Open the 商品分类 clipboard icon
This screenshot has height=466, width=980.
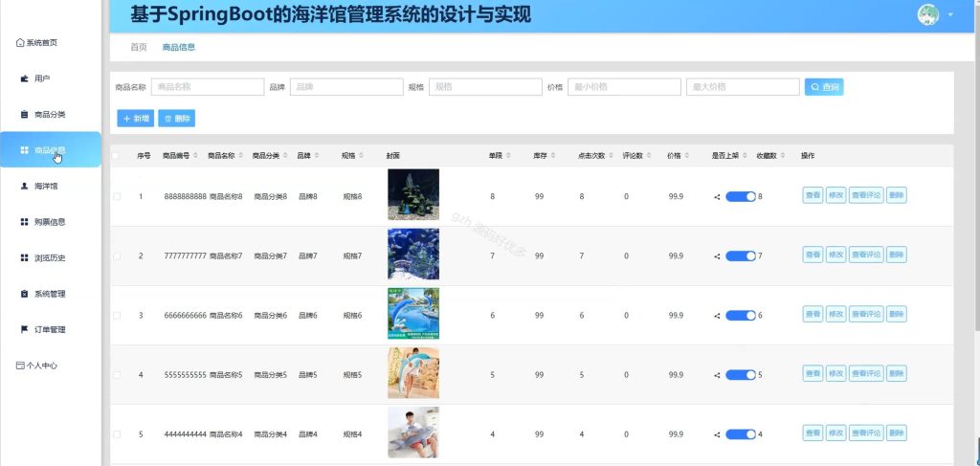(24, 114)
